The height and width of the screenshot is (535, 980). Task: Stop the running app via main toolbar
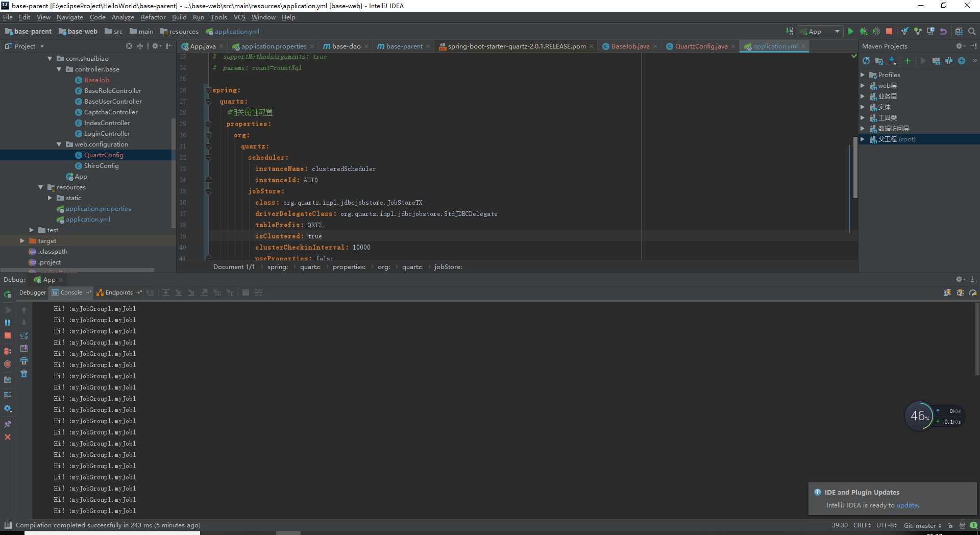point(889,32)
